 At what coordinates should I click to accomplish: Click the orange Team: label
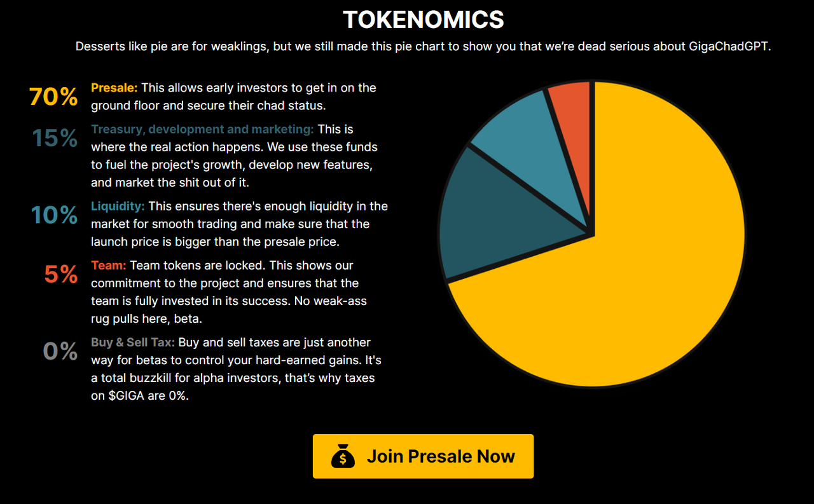pos(109,265)
